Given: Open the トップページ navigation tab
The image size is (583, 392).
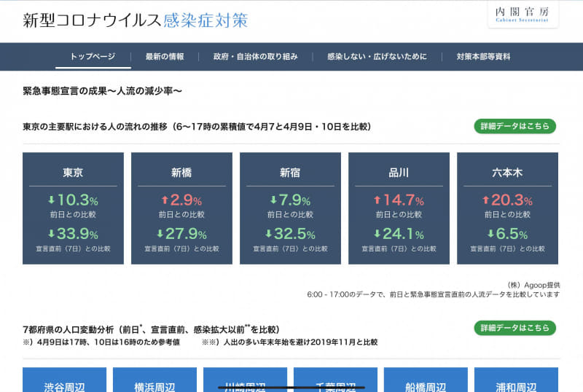Looking at the screenshot, I should point(93,57).
